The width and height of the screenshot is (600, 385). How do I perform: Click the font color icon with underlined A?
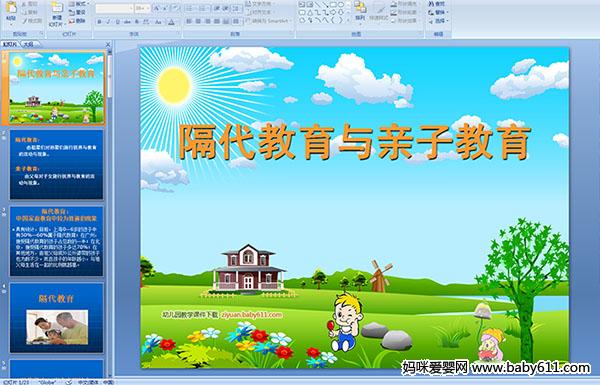(x=171, y=22)
